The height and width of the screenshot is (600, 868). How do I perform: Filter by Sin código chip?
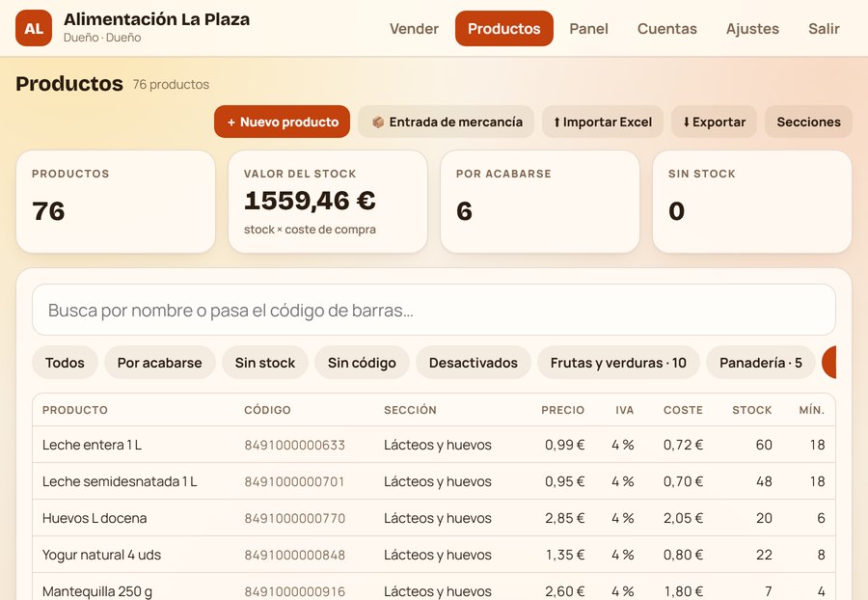pos(362,363)
